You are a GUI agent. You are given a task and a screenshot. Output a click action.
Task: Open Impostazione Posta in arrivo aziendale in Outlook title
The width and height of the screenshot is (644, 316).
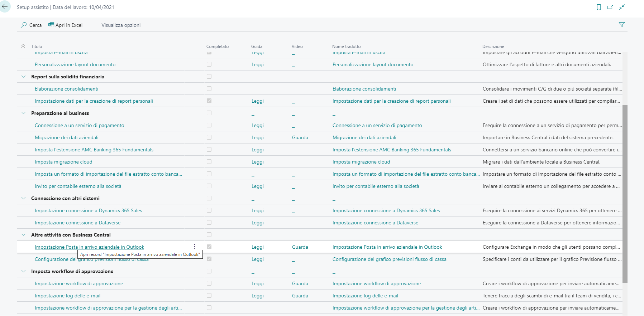pos(89,247)
